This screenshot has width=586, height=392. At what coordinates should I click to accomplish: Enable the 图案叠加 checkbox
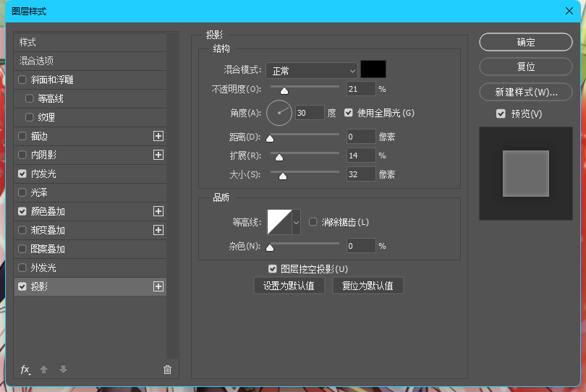click(22, 249)
